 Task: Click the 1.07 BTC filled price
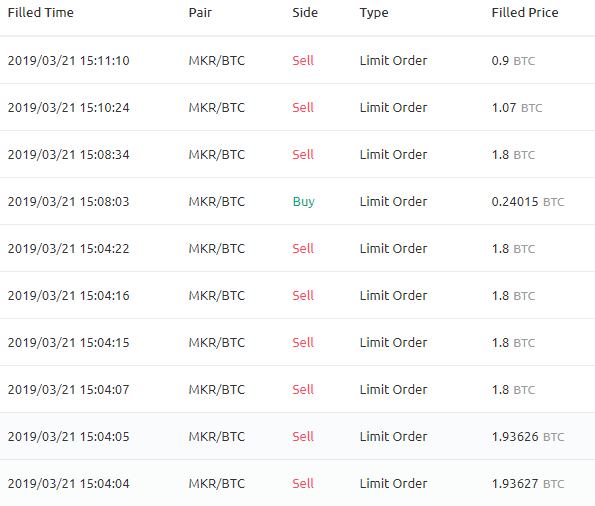pyautogui.click(x=517, y=108)
